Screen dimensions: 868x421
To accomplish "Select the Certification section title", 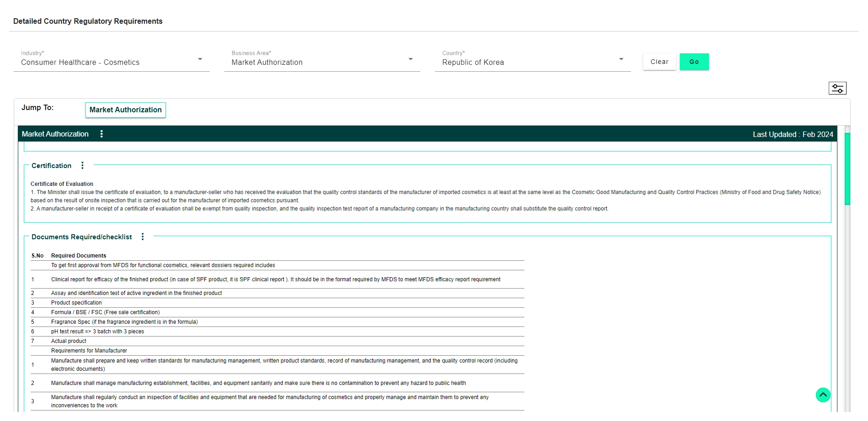I will [x=51, y=166].
